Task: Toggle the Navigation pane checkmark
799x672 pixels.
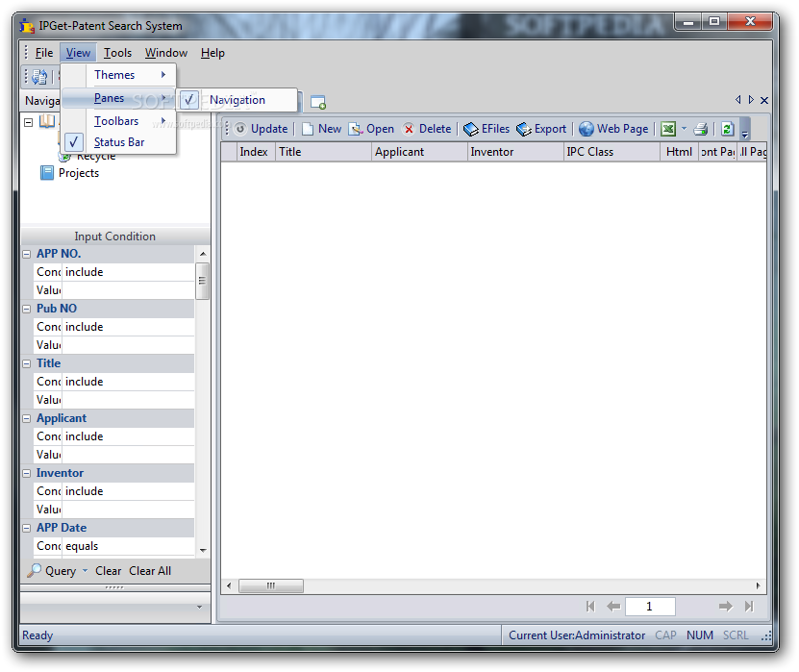Action: (x=189, y=100)
